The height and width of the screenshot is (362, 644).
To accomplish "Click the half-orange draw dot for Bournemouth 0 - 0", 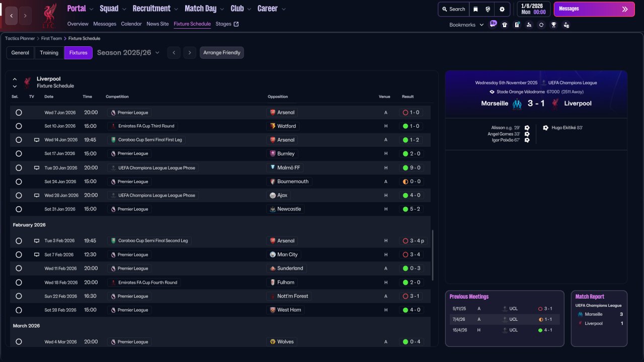I will pos(406,182).
